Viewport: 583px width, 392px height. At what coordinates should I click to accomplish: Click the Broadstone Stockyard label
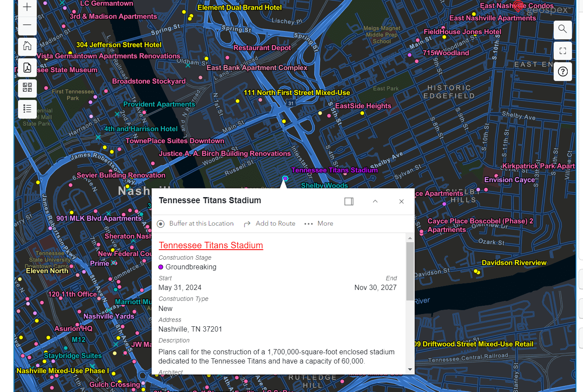(149, 81)
